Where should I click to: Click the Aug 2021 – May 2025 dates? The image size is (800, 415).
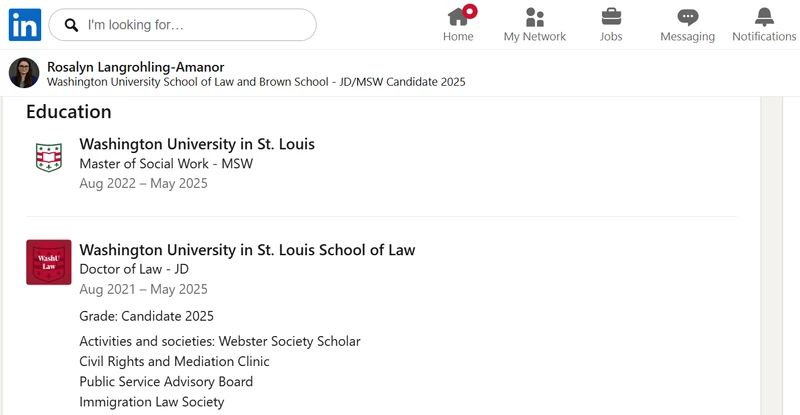pos(143,289)
